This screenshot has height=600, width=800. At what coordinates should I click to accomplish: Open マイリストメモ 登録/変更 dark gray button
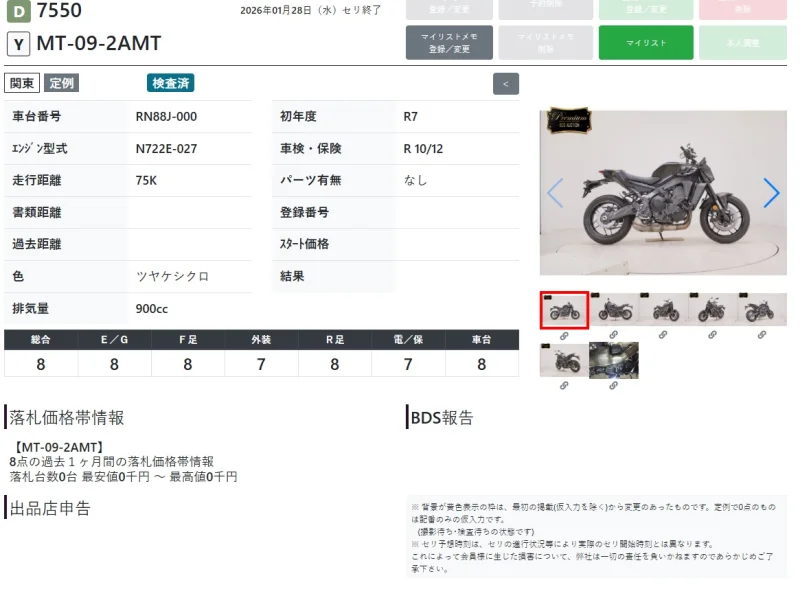pyautogui.click(x=449, y=42)
